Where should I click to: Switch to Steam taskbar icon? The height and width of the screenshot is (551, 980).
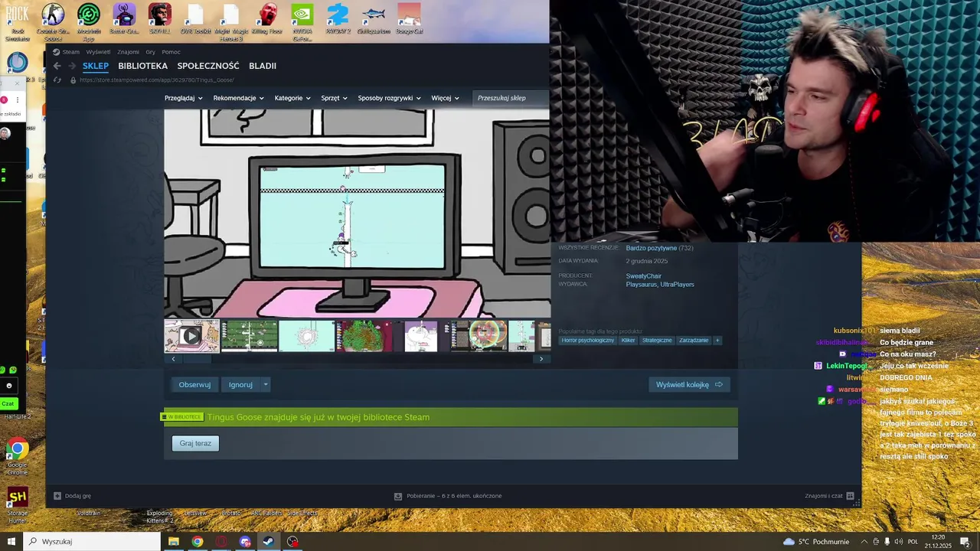pyautogui.click(x=269, y=541)
